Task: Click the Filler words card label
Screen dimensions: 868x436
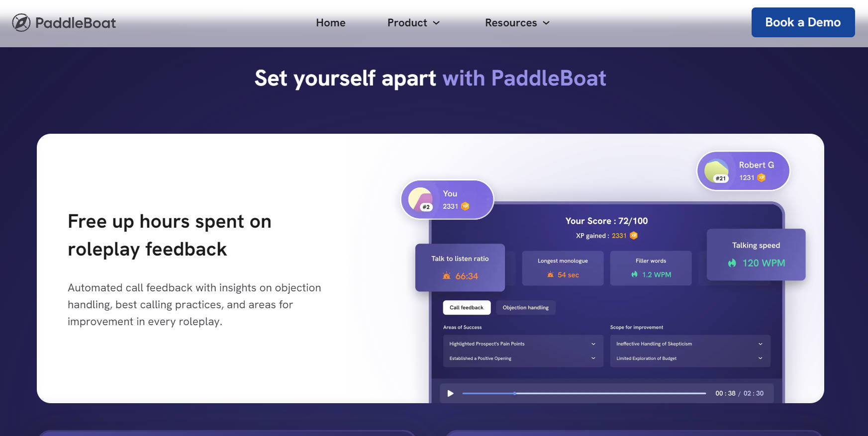Action: point(651,261)
